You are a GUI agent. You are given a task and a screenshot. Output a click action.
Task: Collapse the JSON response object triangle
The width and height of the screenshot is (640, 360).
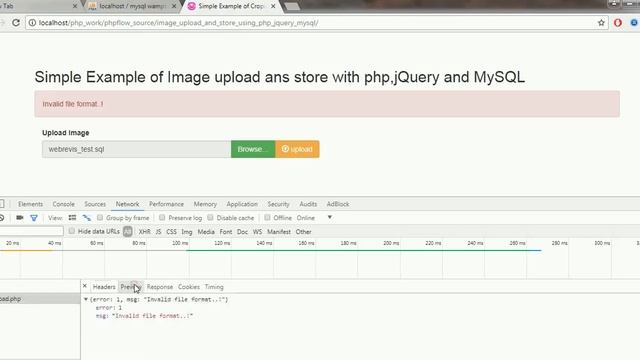tap(86, 299)
